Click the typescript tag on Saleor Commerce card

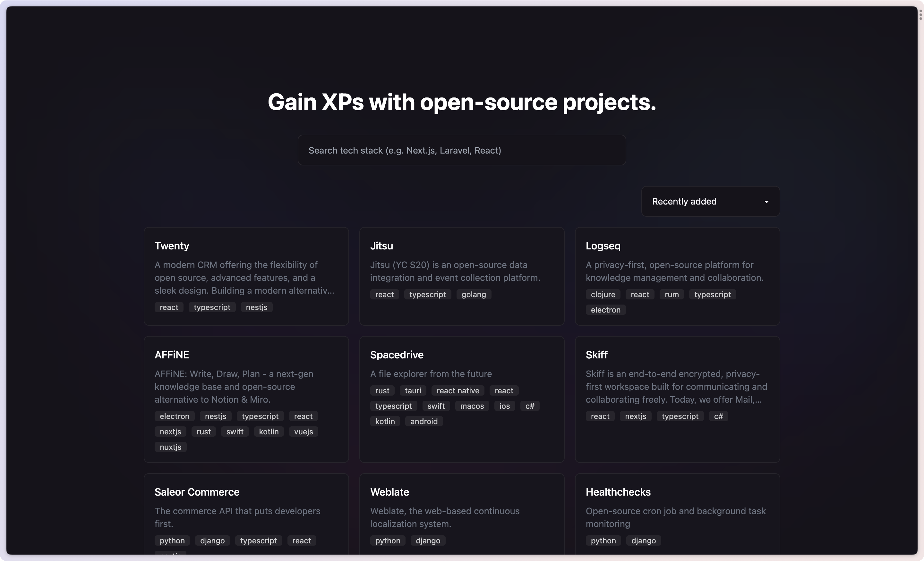pos(258,540)
